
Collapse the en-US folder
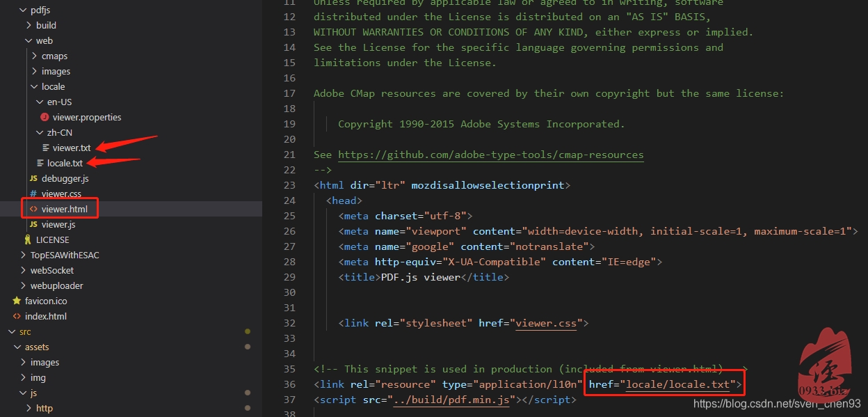pos(40,102)
